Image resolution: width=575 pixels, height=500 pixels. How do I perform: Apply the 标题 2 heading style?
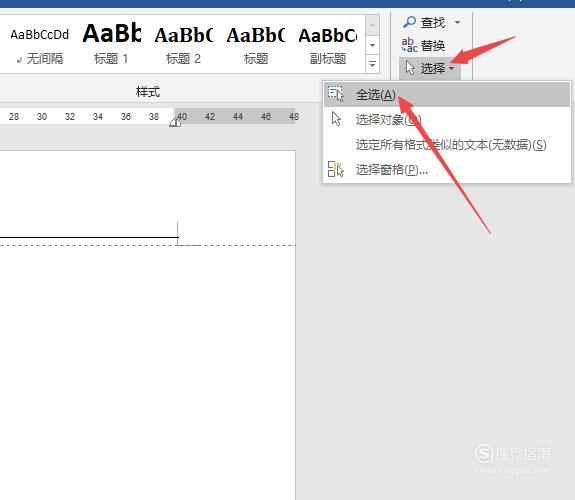pyautogui.click(x=183, y=44)
